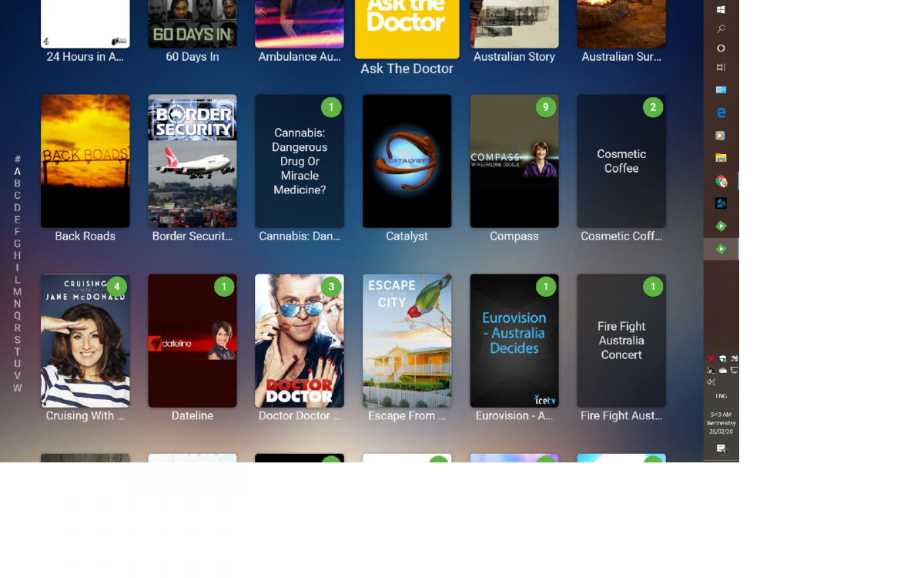Jump to letter D in the index
The width and height of the screenshot is (924, 578).
click(x=17, y=207)
